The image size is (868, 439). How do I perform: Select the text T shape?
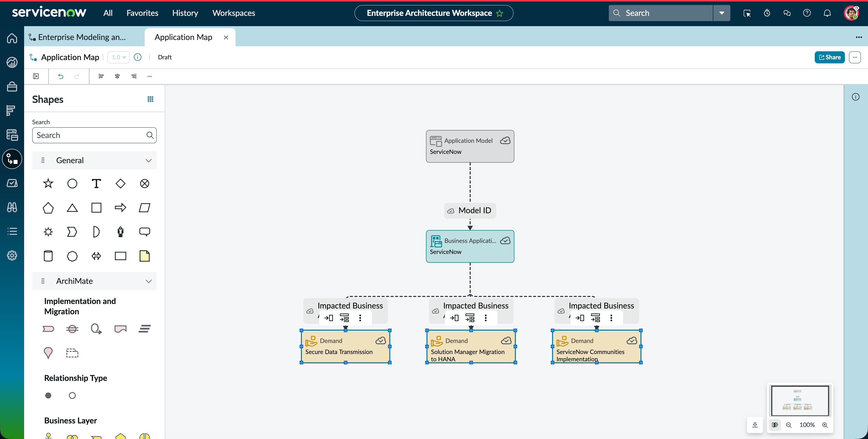pyautogui.click(x=96, y=184)
